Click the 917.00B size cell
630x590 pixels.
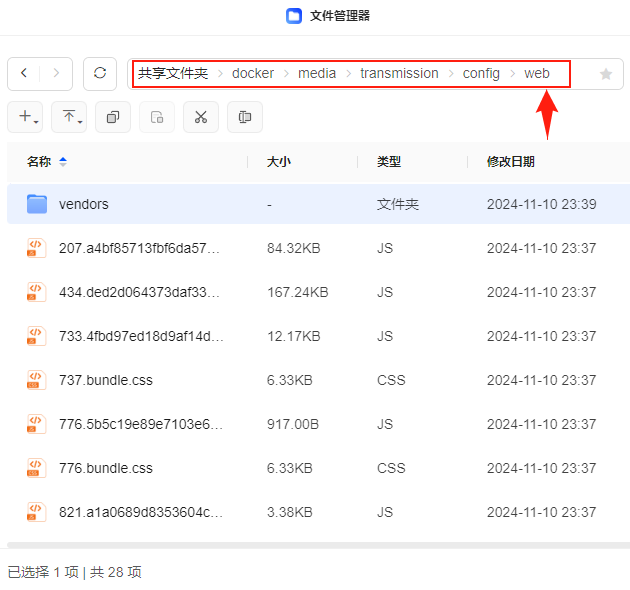tap(292, 424)
